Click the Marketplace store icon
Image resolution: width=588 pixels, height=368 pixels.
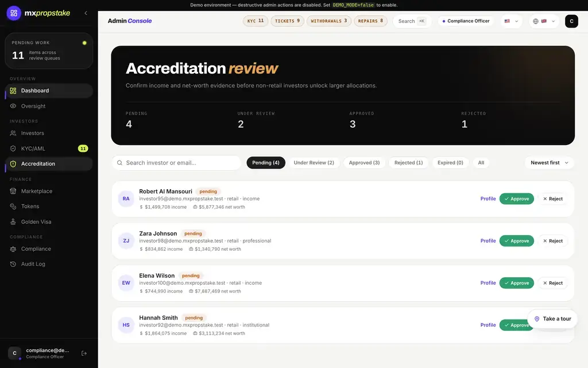tap(13, 191)
